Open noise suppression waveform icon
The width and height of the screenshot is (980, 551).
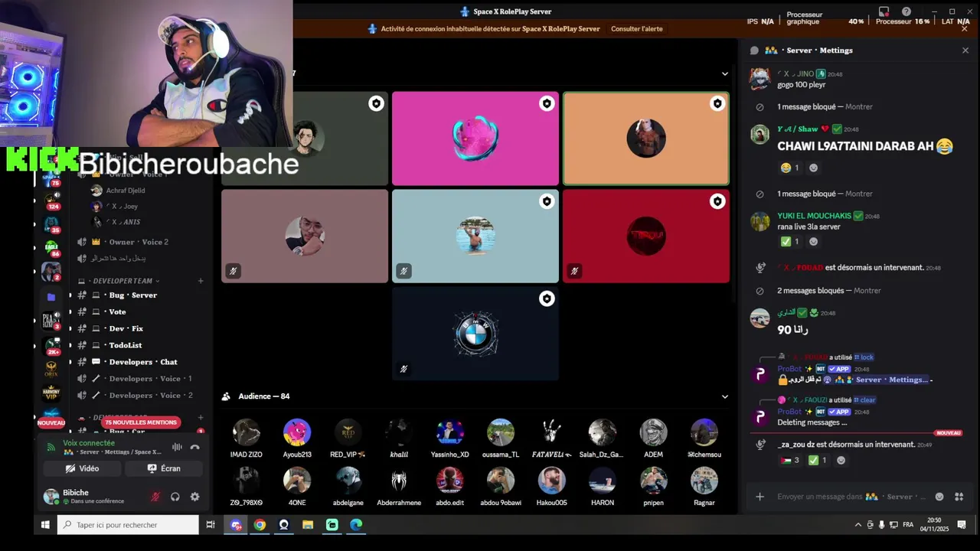177,447
